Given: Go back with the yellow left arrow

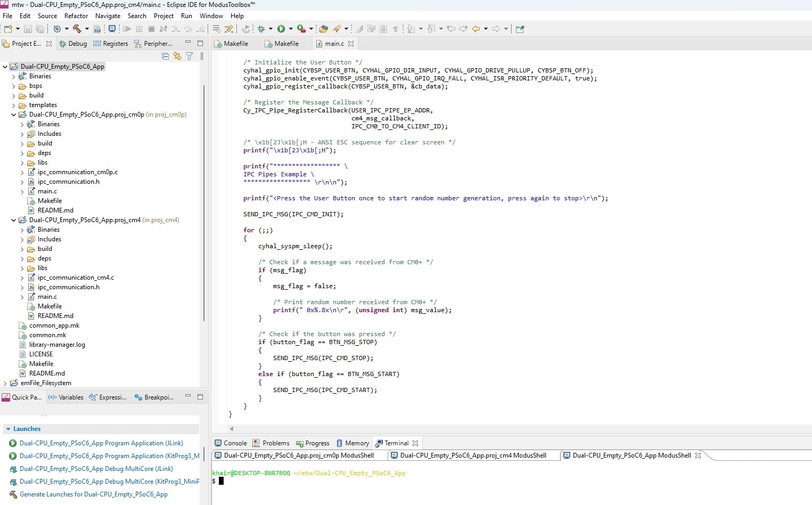Looking at the screenshot, I should pos(476,29).
